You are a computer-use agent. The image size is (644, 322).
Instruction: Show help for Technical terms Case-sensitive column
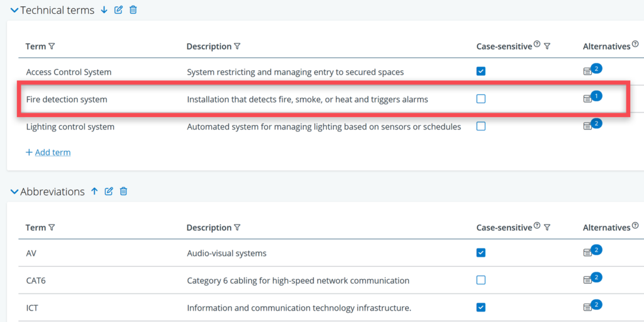point(537,44)
